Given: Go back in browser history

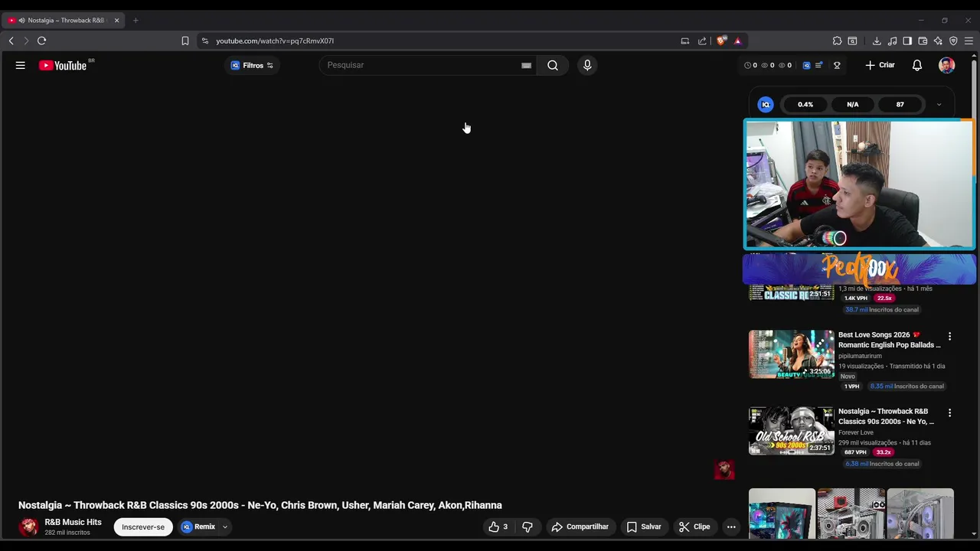Looking at the screenshot, I should [x=11, y=41].
